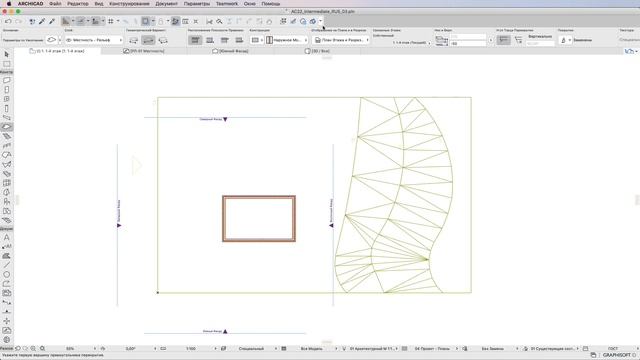This screenshot has height=360, width=640.
Task: Open default slab settings icon in info box
Action: tap(51, 40)
